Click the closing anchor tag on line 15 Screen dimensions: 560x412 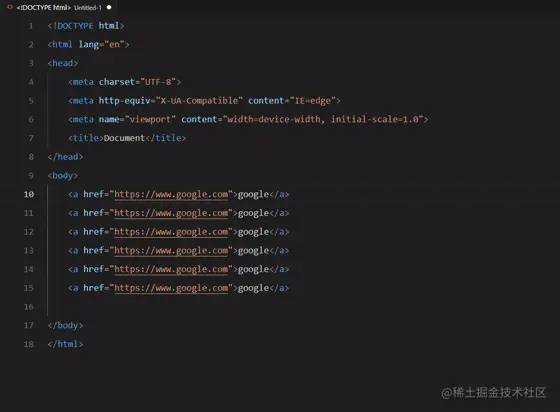pyautogui.click(x=279, y=288)
